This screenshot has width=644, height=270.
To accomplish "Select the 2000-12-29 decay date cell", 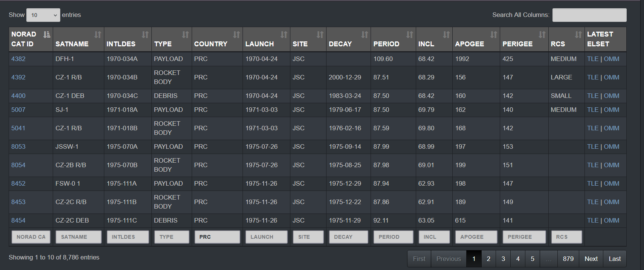I will 348,77.
